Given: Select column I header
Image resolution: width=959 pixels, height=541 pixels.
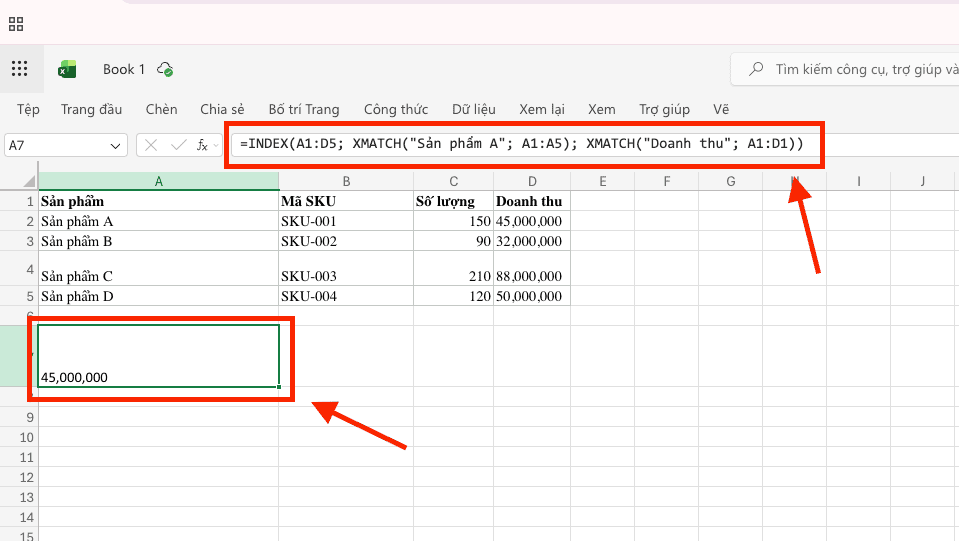Looking at the screenshot, I should point(859,181).
